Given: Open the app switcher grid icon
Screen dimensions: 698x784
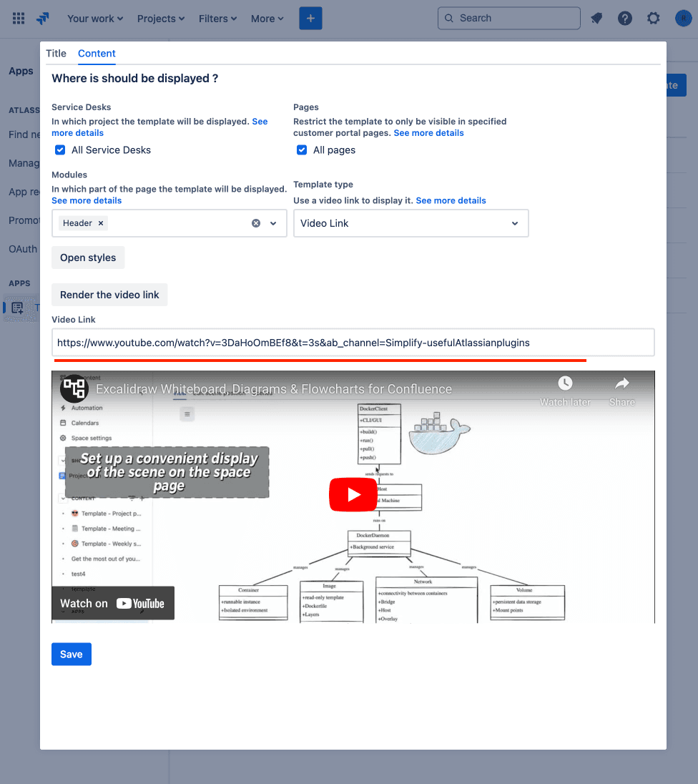Looking at the screenshot, I should 19,19.
